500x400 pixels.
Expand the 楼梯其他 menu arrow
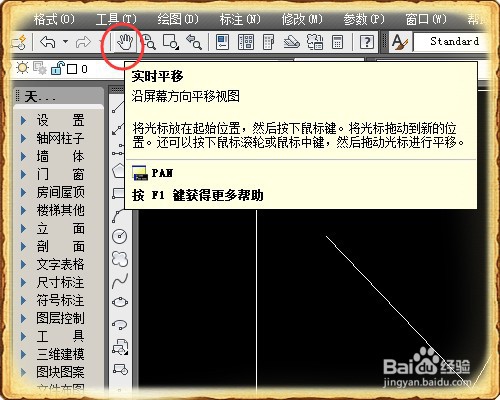point(23,210)
